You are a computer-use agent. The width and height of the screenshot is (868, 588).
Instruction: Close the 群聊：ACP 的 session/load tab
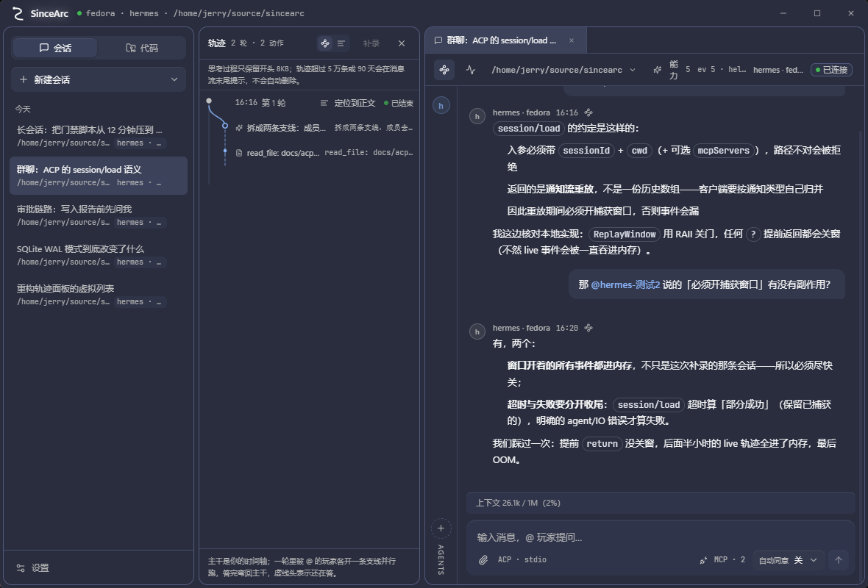click(x=572, y=40)
